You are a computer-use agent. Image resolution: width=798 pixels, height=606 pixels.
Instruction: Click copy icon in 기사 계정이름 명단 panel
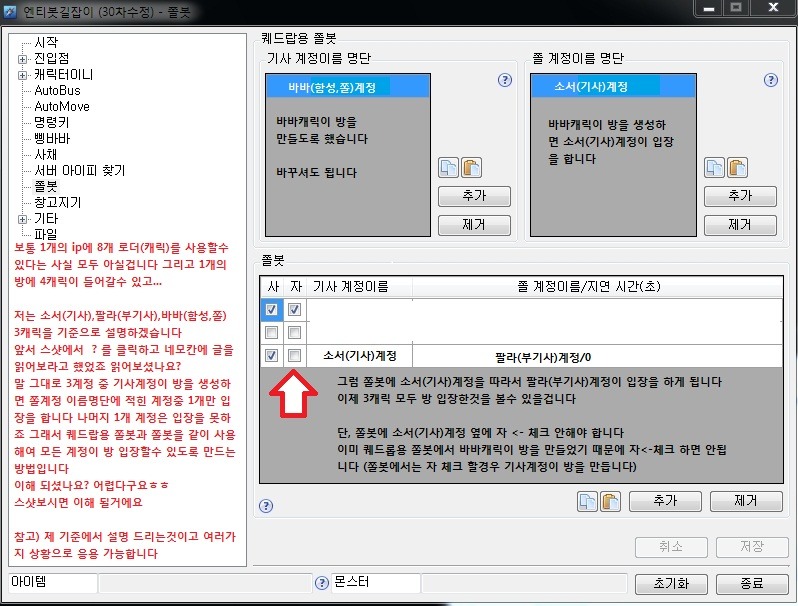coord(448,167)
